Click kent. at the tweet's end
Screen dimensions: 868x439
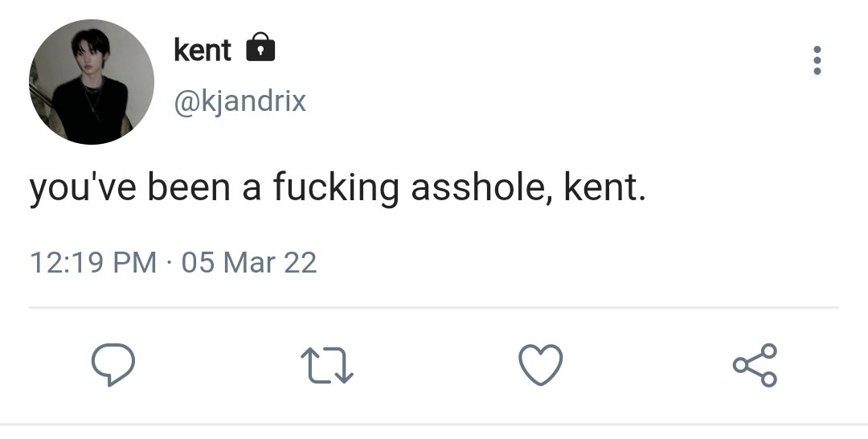pyautogui.click(x=604, y=187)
